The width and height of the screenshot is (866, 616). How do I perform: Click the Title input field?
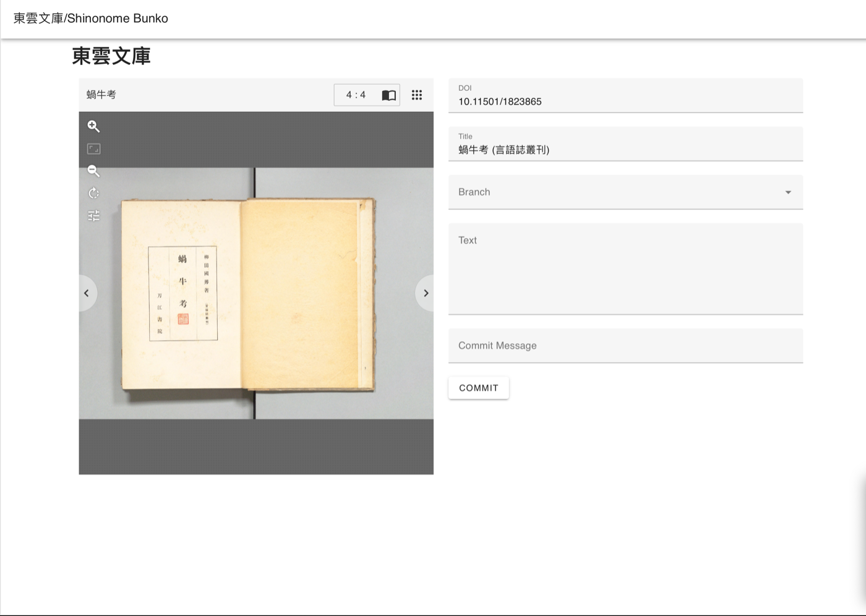(625, 144)
